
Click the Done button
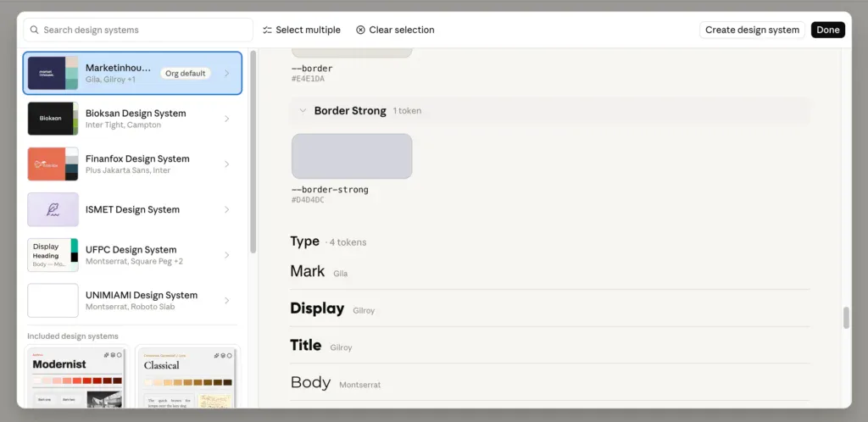tap(827, 30)
